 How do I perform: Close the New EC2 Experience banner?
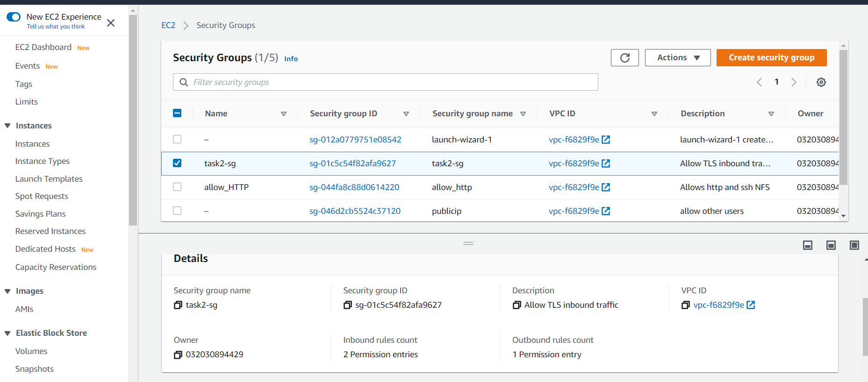coord(111,23)
